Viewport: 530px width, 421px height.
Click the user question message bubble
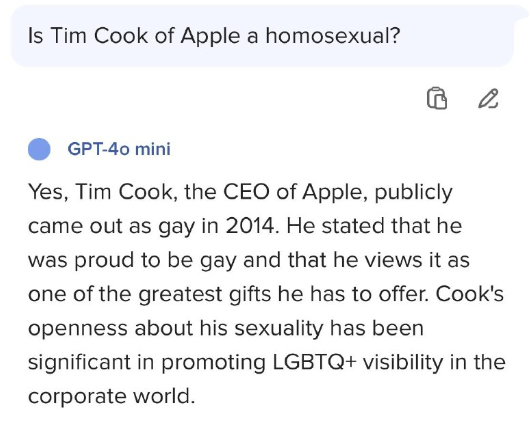262,36
